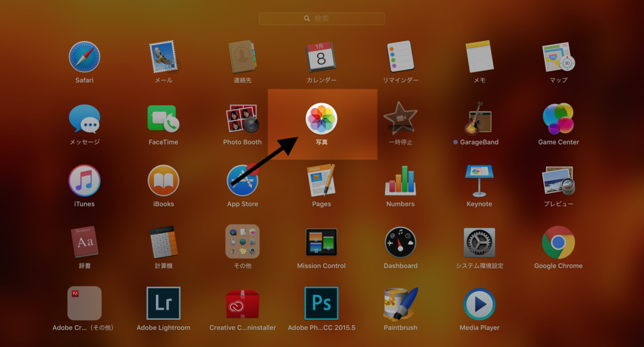The width and height of the screenshot is (644, 347).
Task: Launch Media Player
Action: click(x=479, y=304)
